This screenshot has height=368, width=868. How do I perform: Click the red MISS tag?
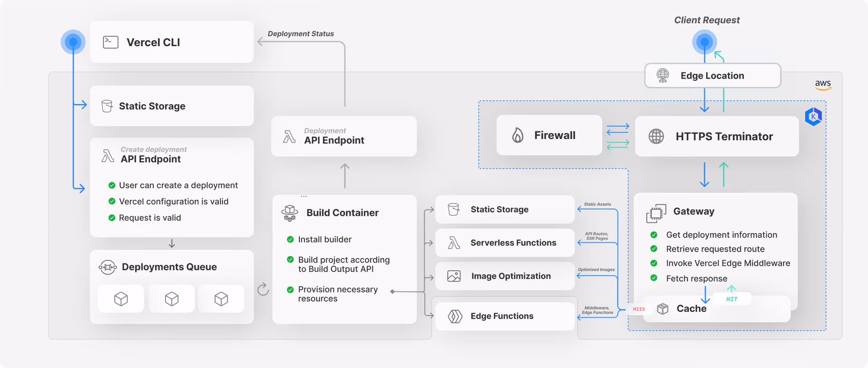639,309
